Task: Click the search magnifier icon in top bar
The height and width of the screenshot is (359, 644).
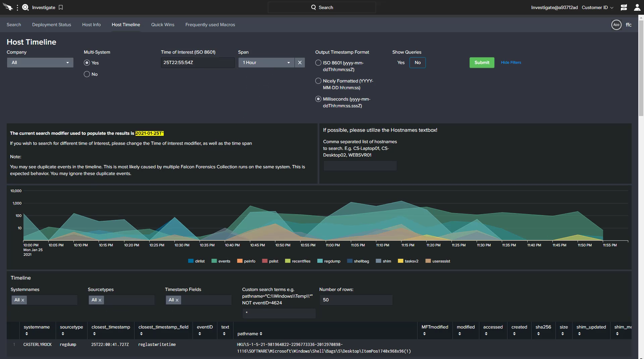Action: (314, 7)
